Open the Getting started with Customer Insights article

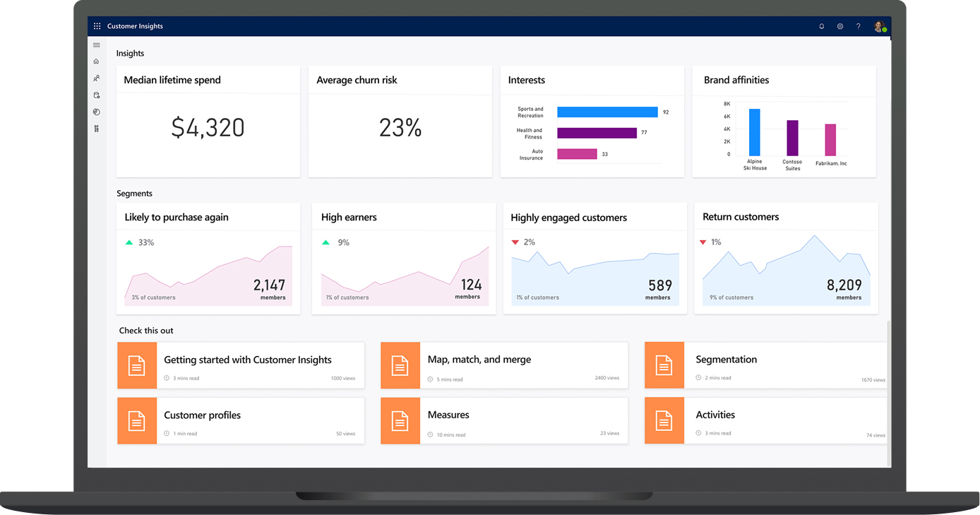coord(247,360)
